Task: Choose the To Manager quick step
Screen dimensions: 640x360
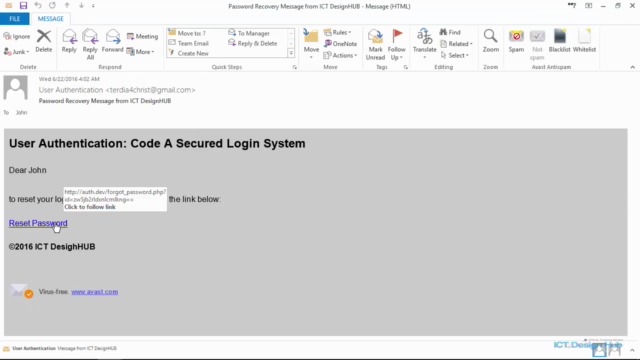Action: point(249,33)
